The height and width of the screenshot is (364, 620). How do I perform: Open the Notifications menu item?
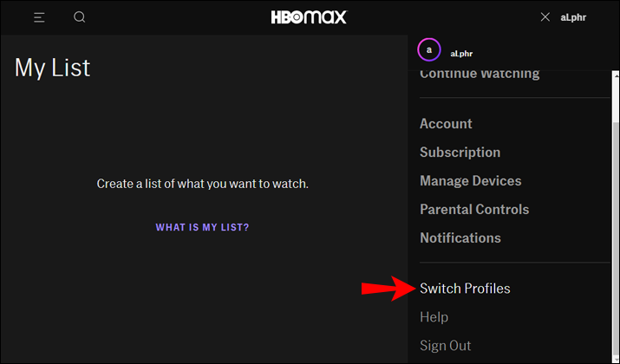pos(460,238)
